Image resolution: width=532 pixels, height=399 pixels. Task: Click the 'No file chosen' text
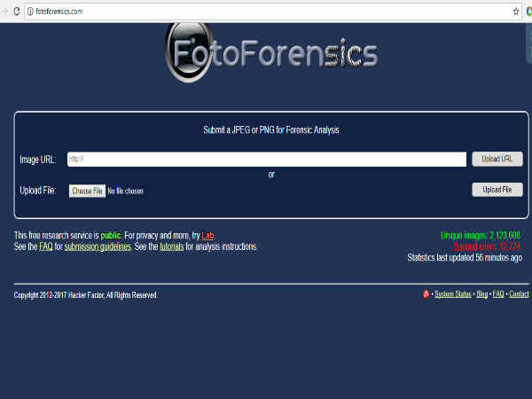pos(125,192)
